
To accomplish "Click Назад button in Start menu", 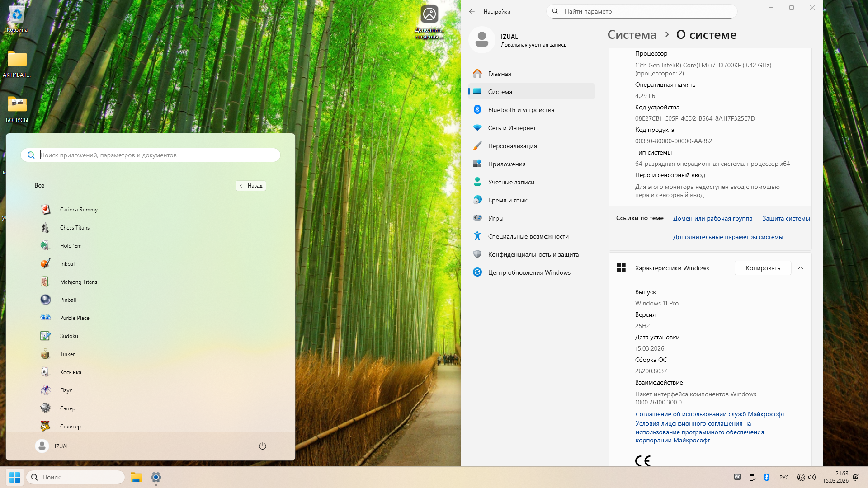I will (251, 186).
